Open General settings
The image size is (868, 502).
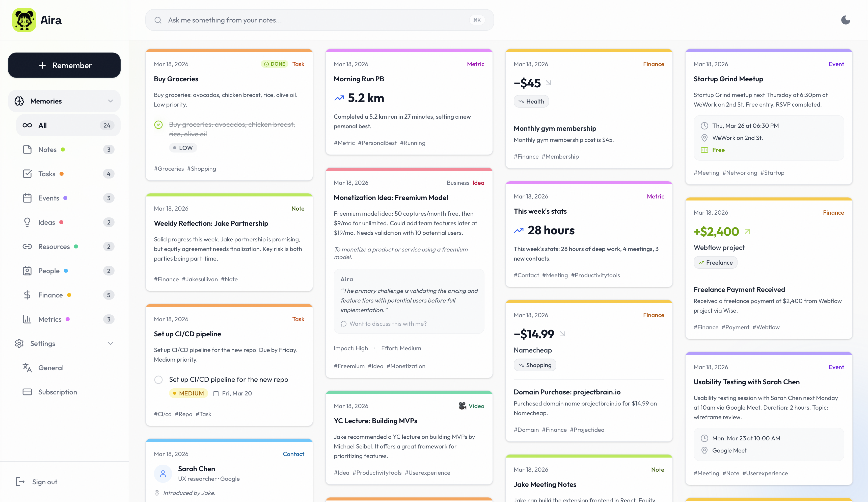pos(51,368)
